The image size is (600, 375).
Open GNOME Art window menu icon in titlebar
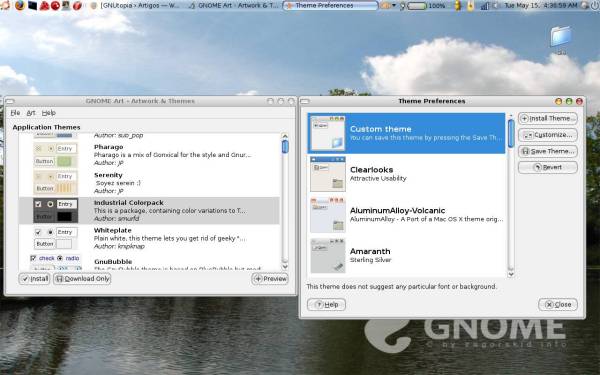click(10, 101)
